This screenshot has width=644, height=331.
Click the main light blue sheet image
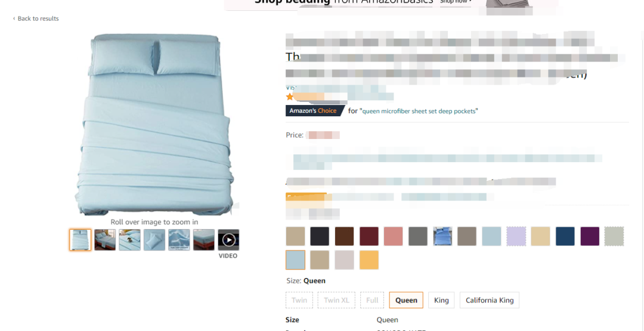click(x=155, y=125)
